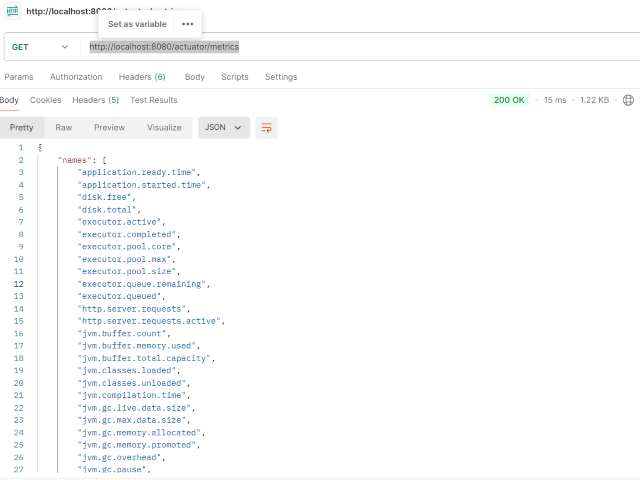
Task: Click "jvm.gc.max.data.size" entry
Action: (132, 420)
